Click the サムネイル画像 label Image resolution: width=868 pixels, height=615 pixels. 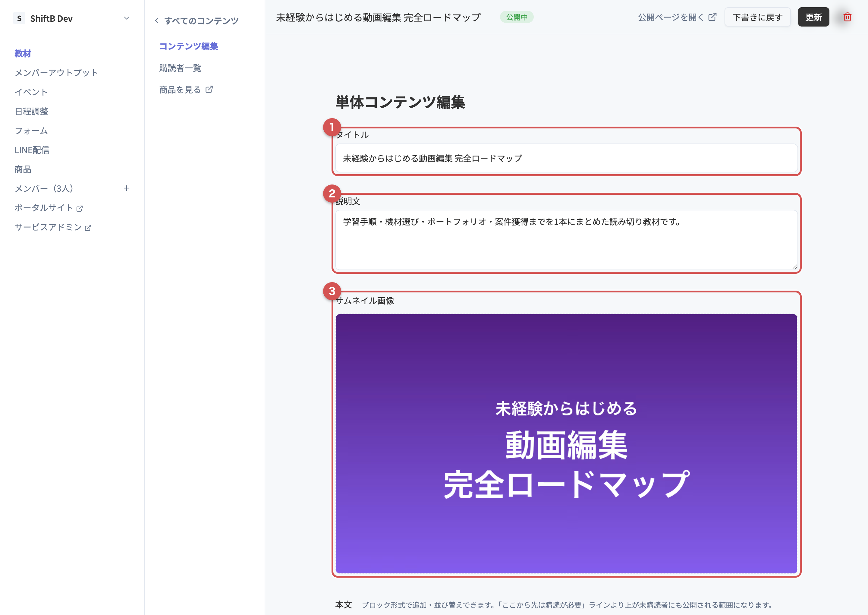365,301
